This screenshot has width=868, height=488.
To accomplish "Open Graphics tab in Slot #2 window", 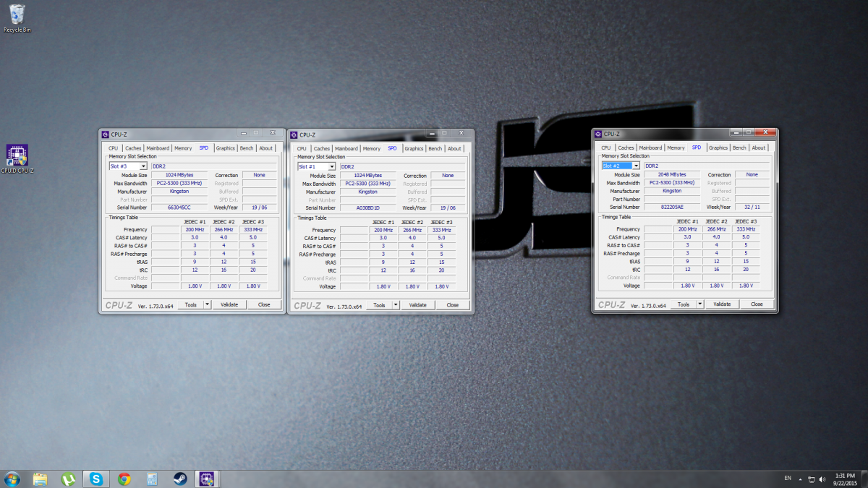I will click(x=718, y=147).
